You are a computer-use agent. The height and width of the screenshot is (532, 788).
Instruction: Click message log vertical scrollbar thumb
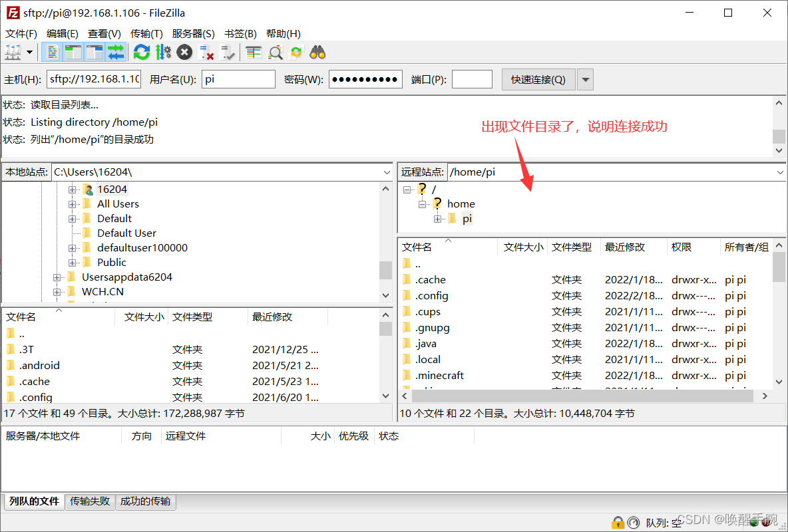point(779,136)
